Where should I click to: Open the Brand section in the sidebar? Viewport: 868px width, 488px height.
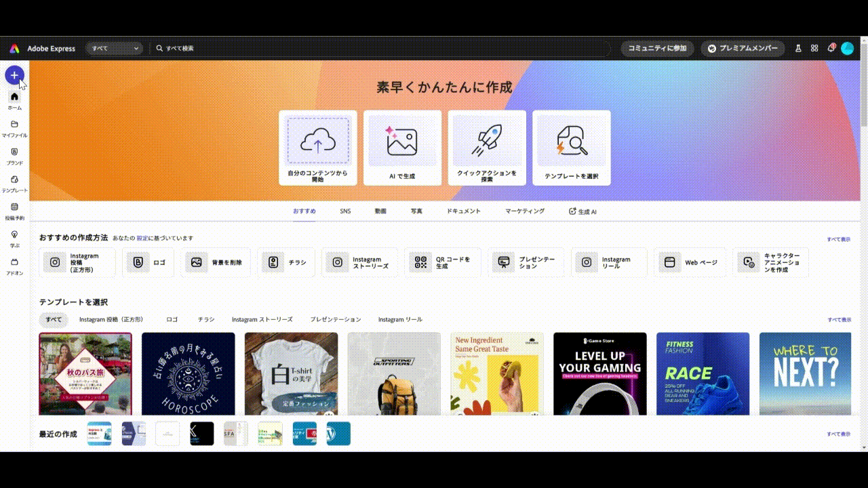(14, 156)
